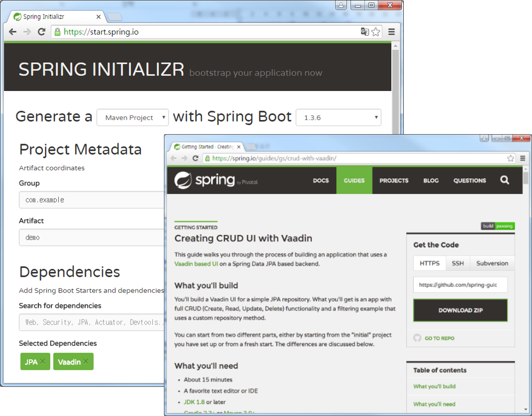Open Spring Boot version 1.3.6 dropdown
This screenshot has height=416, width=532.
pos(338,118)
